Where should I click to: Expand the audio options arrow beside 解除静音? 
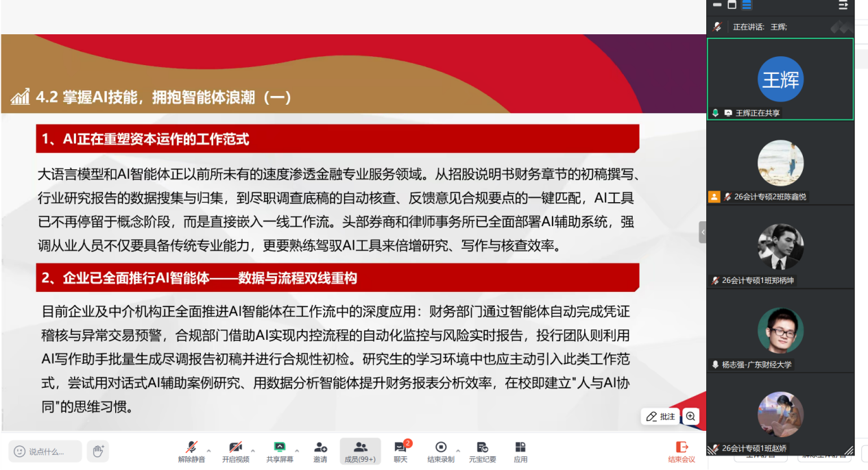tap(208, 451)
